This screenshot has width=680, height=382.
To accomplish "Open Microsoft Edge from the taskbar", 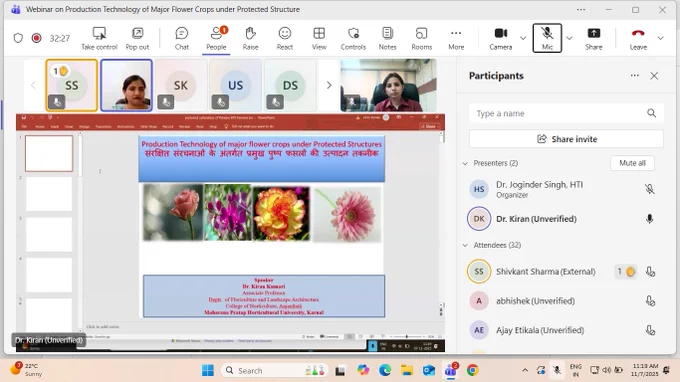I will 385,371.
